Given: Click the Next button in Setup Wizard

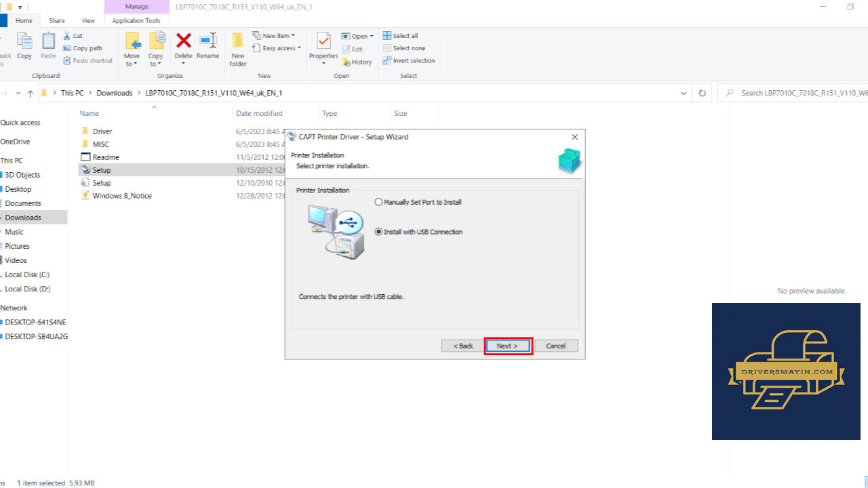Looking at the screenshot, I should coord(507,346).
